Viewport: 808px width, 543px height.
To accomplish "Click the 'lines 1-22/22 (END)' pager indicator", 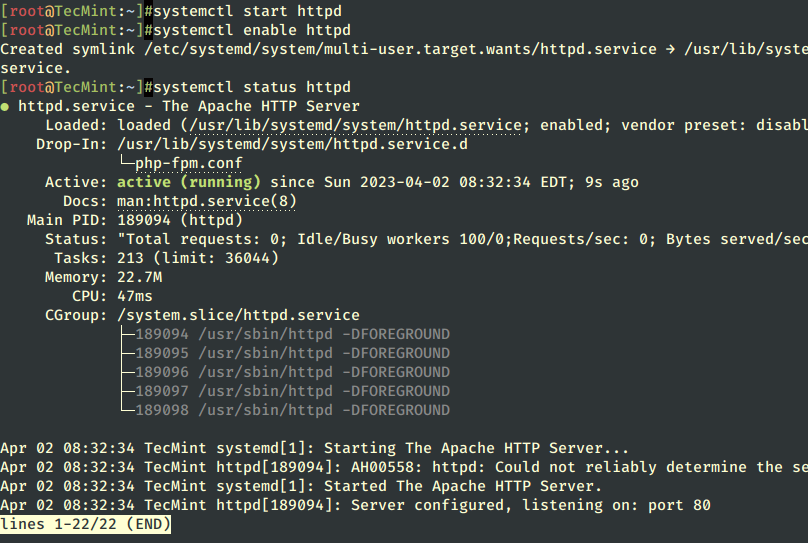I will click(x=86, y=524).
